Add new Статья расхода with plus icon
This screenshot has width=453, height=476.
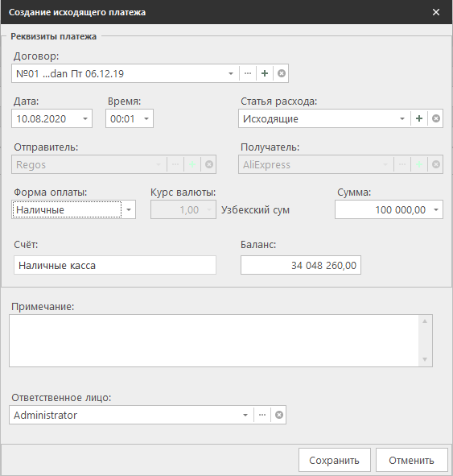point(419,118)
